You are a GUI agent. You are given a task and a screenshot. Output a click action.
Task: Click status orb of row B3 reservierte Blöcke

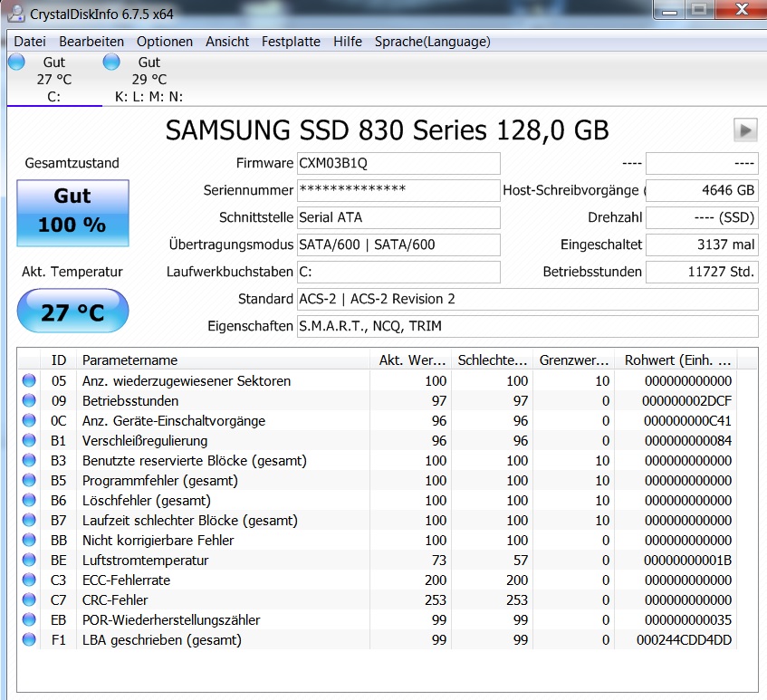click(29, 460)
